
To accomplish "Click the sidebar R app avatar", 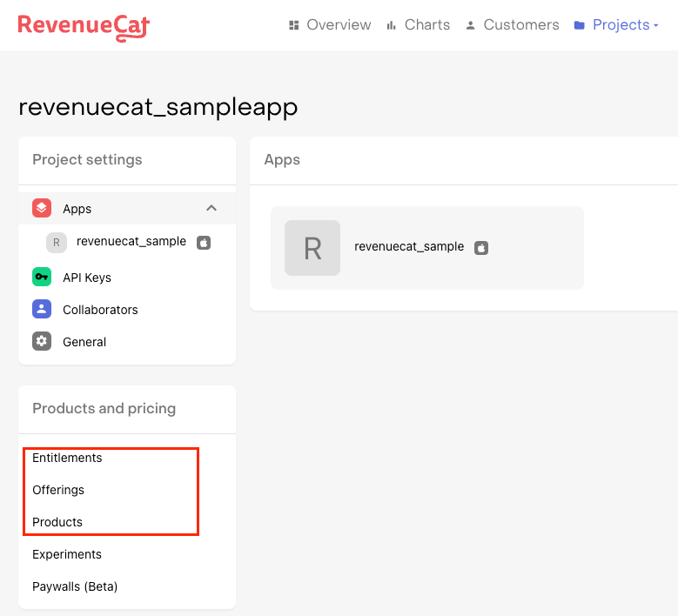I will [x=57, y=243].
